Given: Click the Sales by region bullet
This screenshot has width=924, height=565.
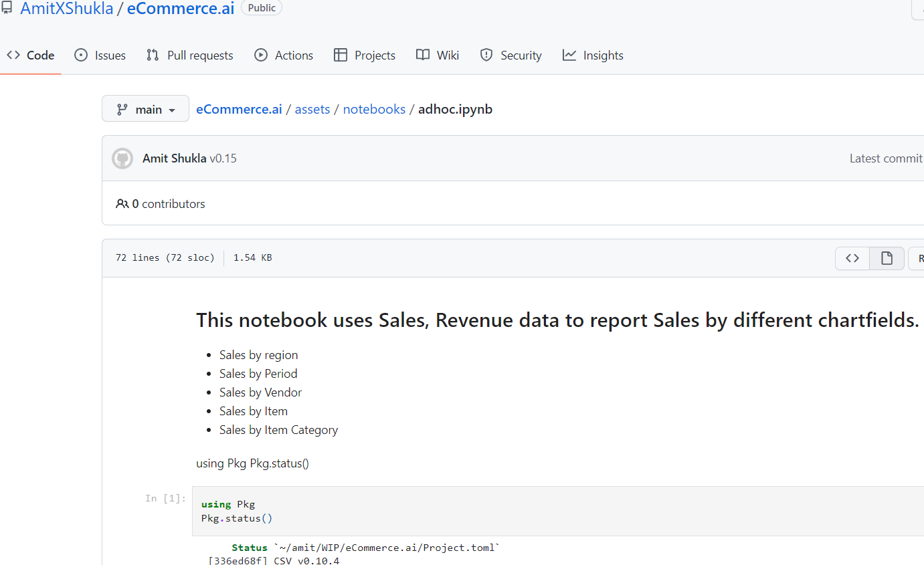Looking at the screenshot, I should pos(259,355).
